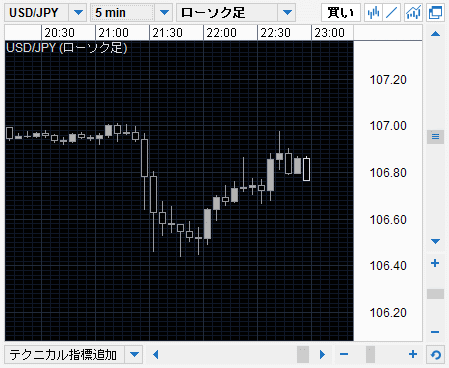Click the USD/JPY (ローソク足) chart title

(66, 48)
